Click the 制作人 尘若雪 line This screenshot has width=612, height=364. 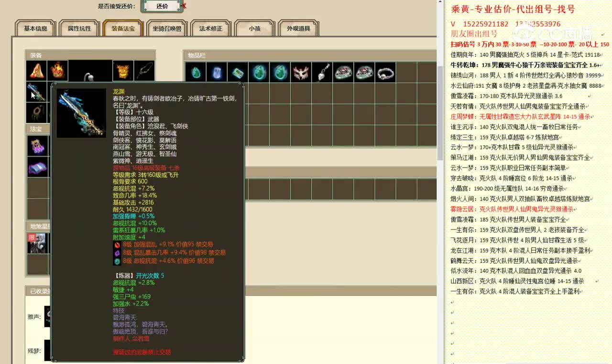pos(131,338)
